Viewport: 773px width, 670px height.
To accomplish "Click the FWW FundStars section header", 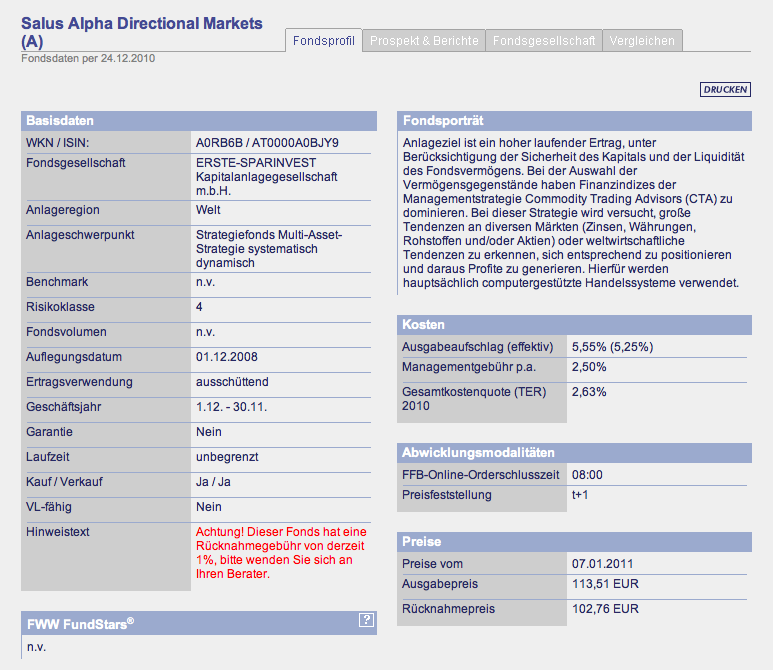I will (x=199, y=624).
